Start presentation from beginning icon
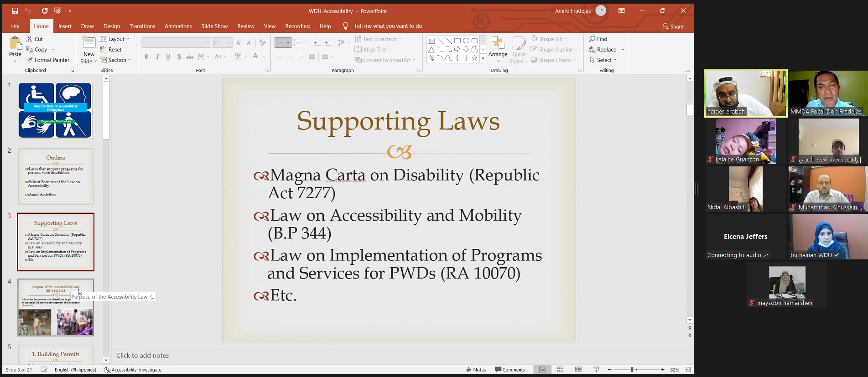Screen dimensions: 868x377 [57, 11]
